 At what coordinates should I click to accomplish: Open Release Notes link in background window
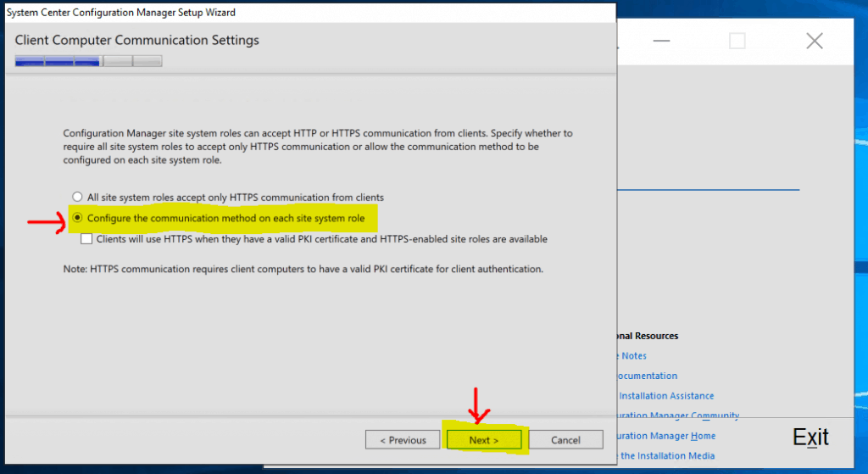[x=632, y=355]
